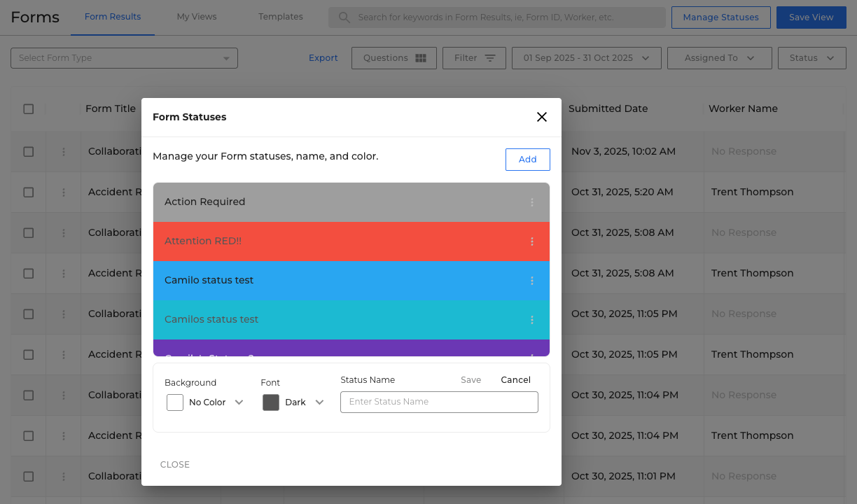Click the search magnifier icon

point(344,17)
